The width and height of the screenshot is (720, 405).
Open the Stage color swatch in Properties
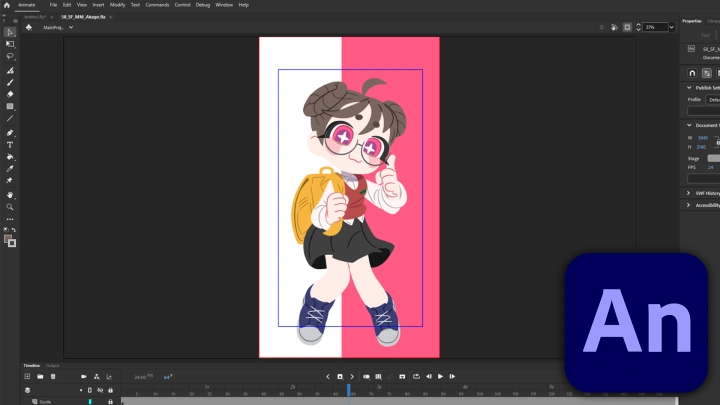coord(714,158)
